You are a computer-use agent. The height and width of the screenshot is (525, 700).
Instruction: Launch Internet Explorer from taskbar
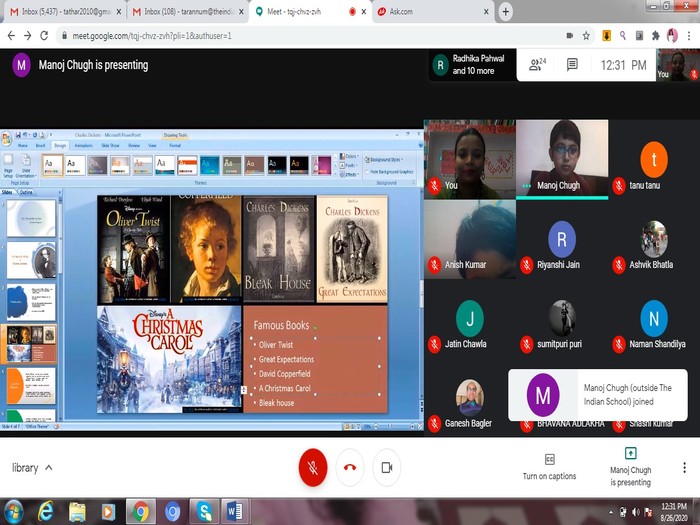click(46, 512)
